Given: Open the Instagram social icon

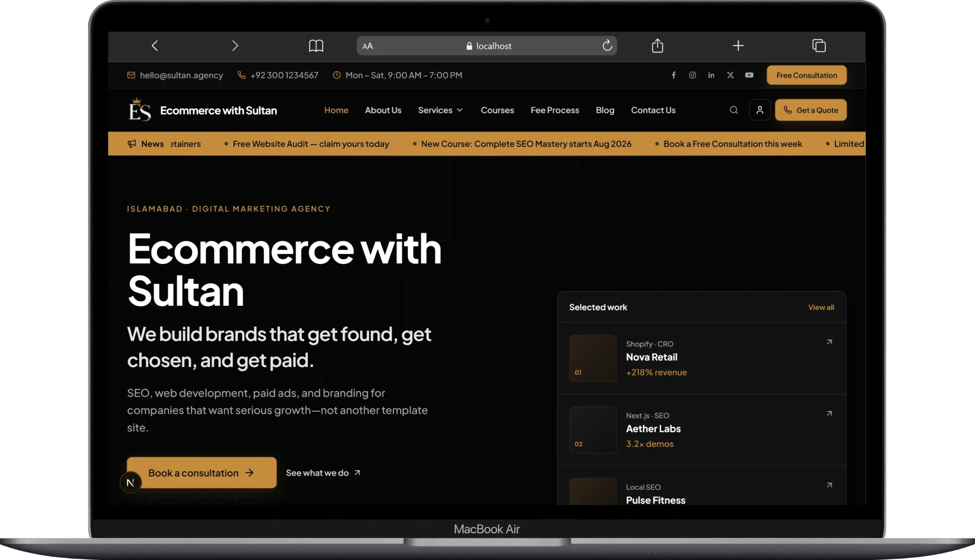Looking at the screenshot, I should click(x=692, y=75).
